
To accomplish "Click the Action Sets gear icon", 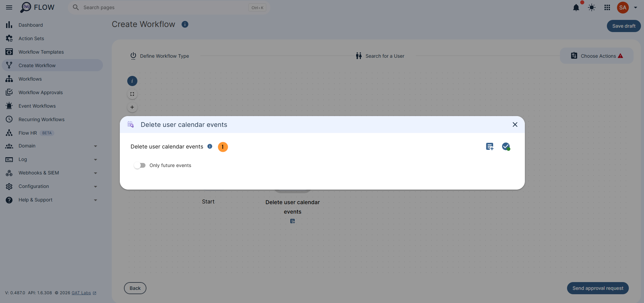I will coord(9,38).
